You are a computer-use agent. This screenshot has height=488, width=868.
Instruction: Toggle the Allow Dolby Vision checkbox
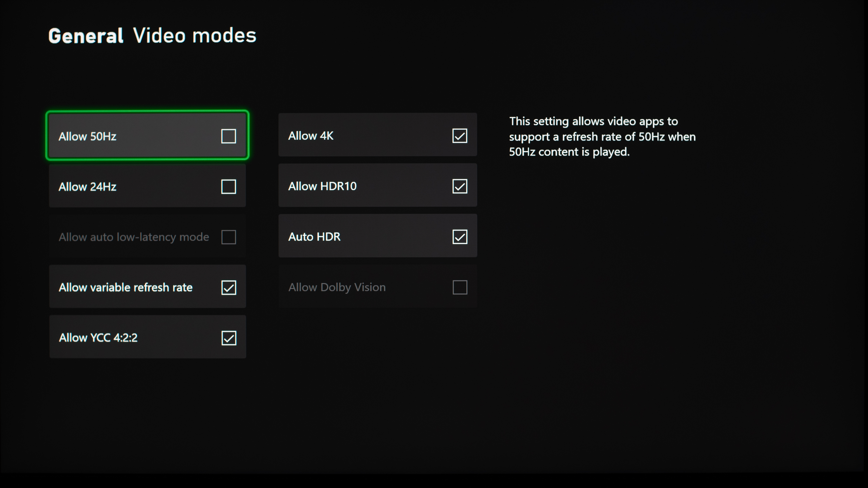460,287
